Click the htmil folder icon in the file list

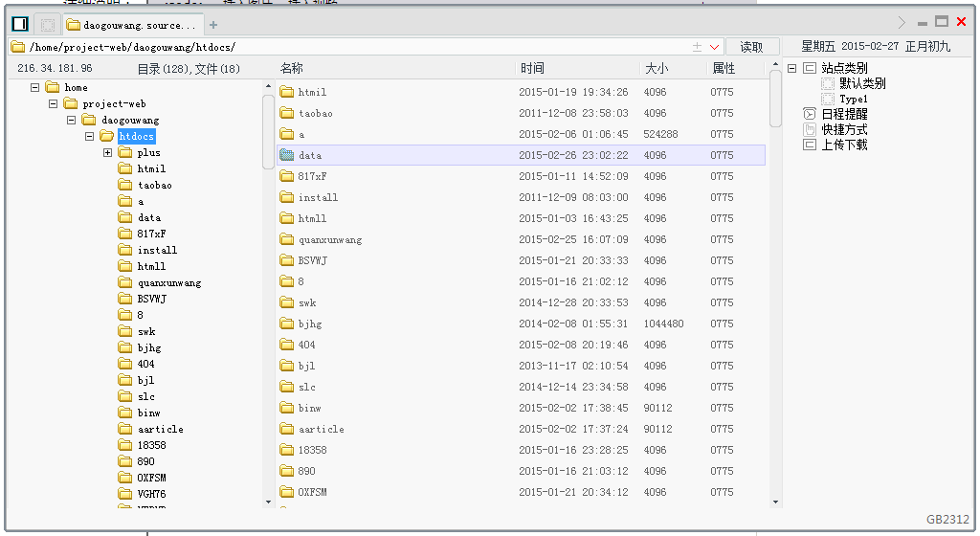287,92
